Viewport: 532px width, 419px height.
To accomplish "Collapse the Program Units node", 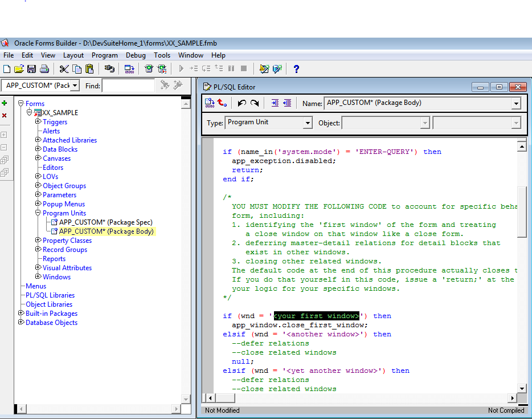I will click(x=38, y=213).
